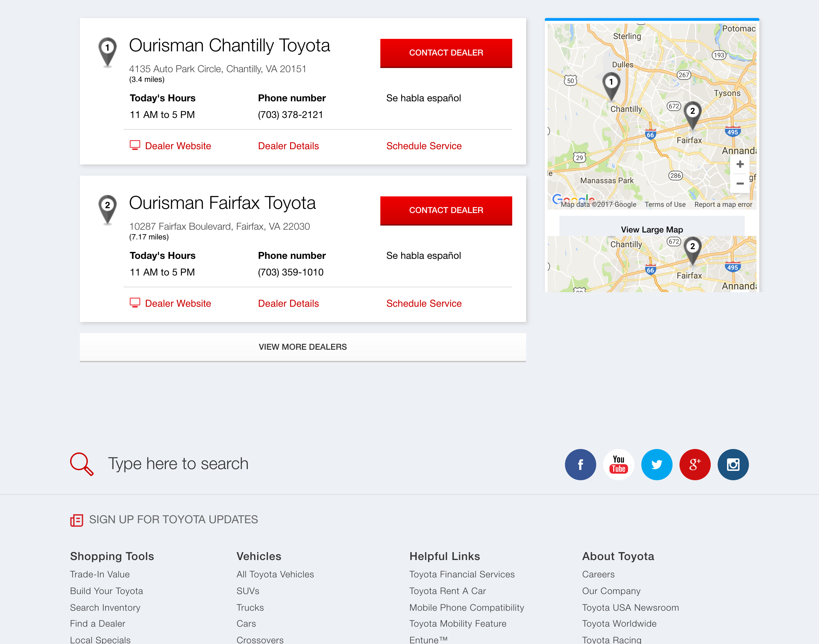Open Google Maps Terms of Use
Viewport: 819px width, 644px height.
coord(665,204)
